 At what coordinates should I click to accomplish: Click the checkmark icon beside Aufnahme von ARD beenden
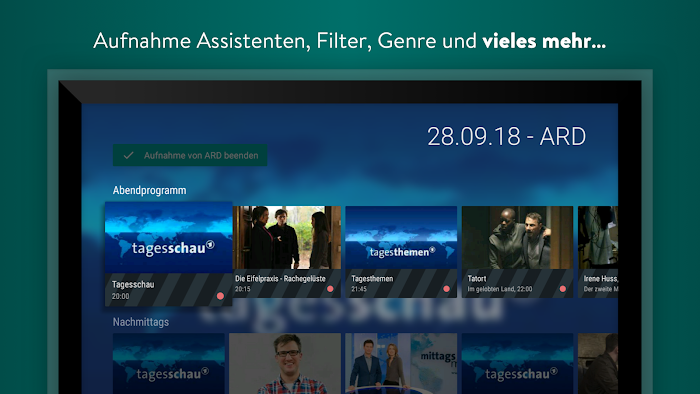click(x=129, y=155)
